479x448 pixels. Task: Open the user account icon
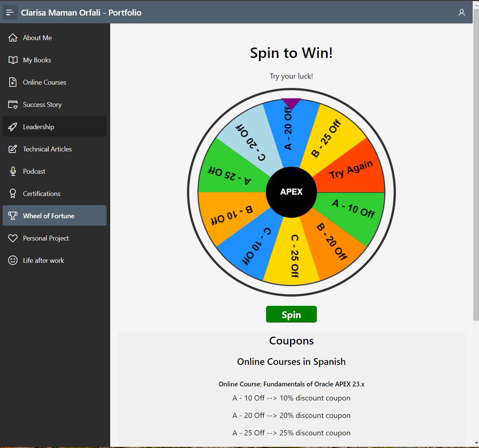[x=461, y=12]
